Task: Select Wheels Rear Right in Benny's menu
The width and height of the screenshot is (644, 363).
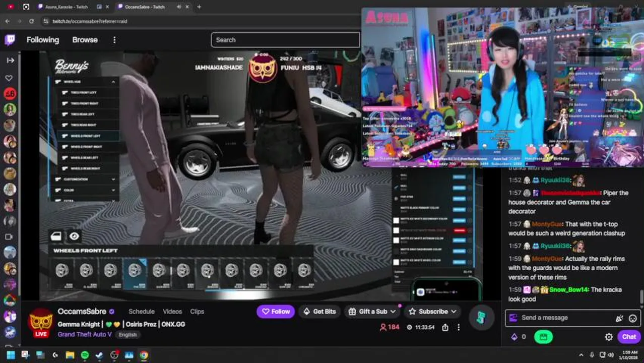Action: 88,168
